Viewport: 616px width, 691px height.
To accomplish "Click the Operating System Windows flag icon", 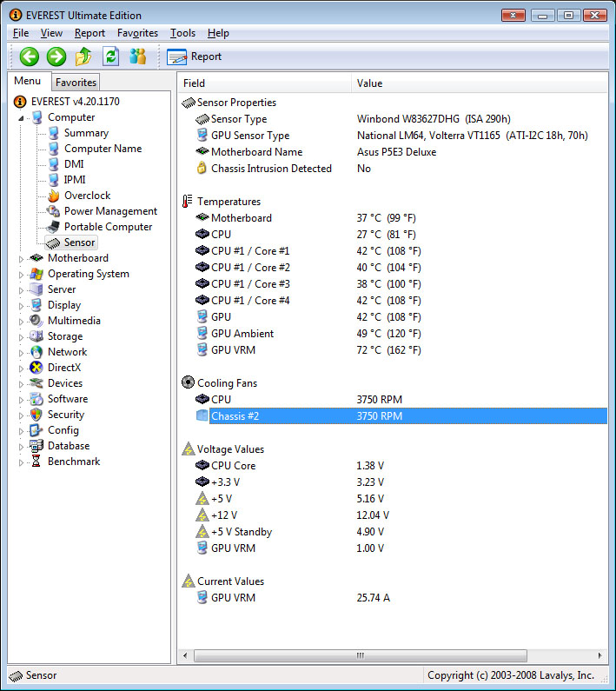I will point(36,274).
